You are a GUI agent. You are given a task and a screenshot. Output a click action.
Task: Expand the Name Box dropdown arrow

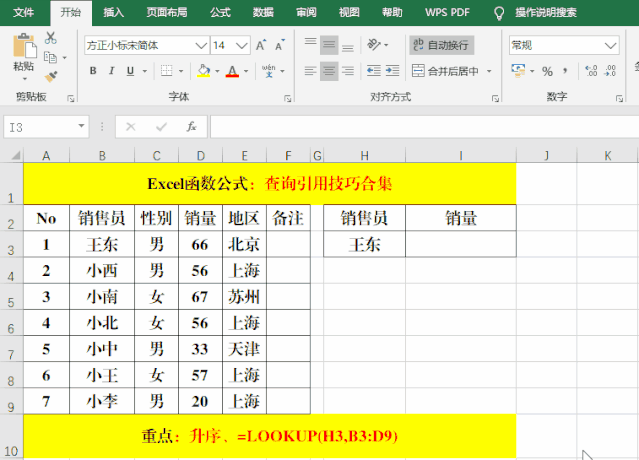click(x=82, y=127)
